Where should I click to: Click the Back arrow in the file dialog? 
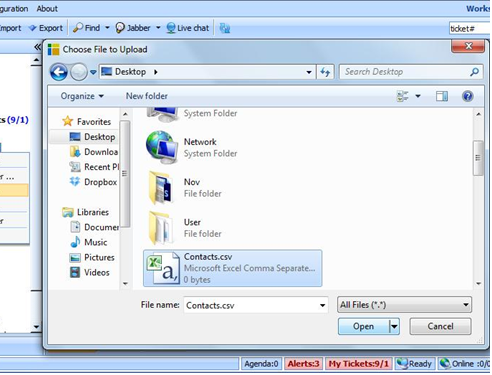[59, 72]
